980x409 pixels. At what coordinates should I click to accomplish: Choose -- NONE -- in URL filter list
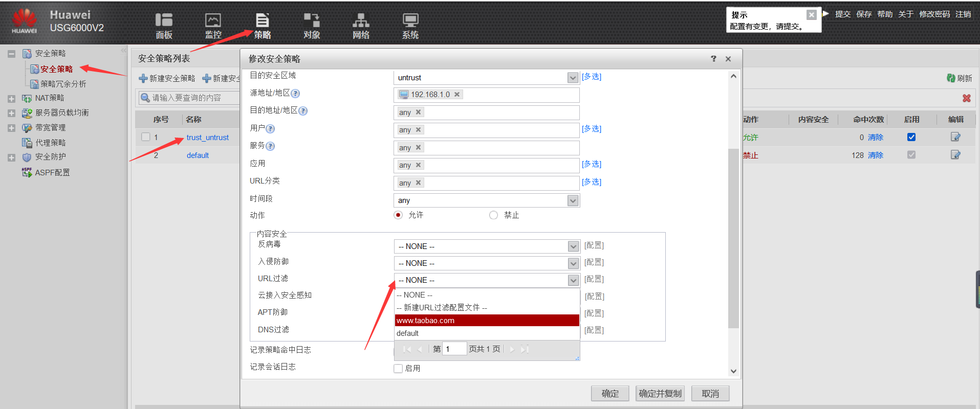tap(487, 295)
